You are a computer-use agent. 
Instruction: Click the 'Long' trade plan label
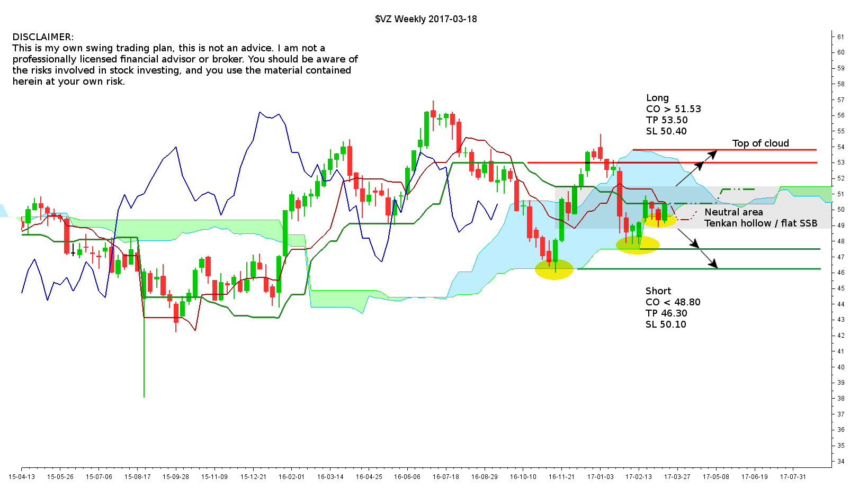coord(657,98)
